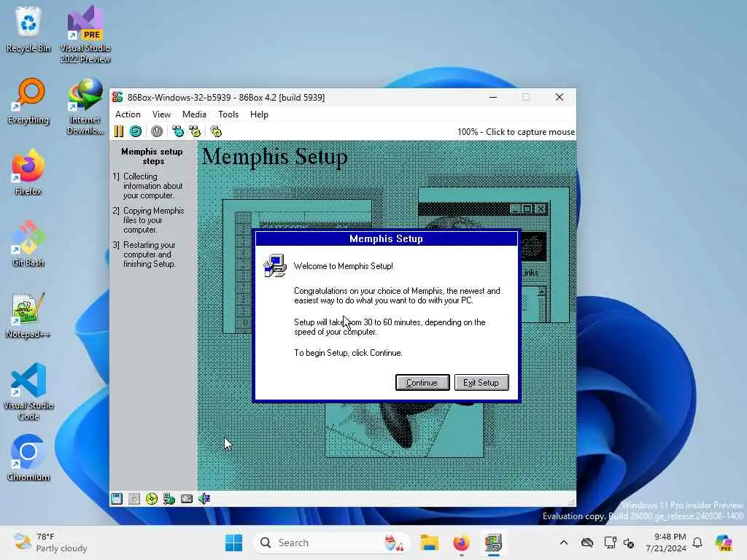Select the Chromium desktop icon

click(x=28, y=458)
